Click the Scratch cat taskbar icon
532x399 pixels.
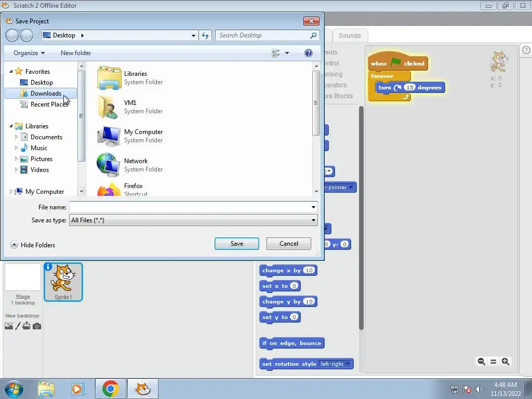pos(143,389)
